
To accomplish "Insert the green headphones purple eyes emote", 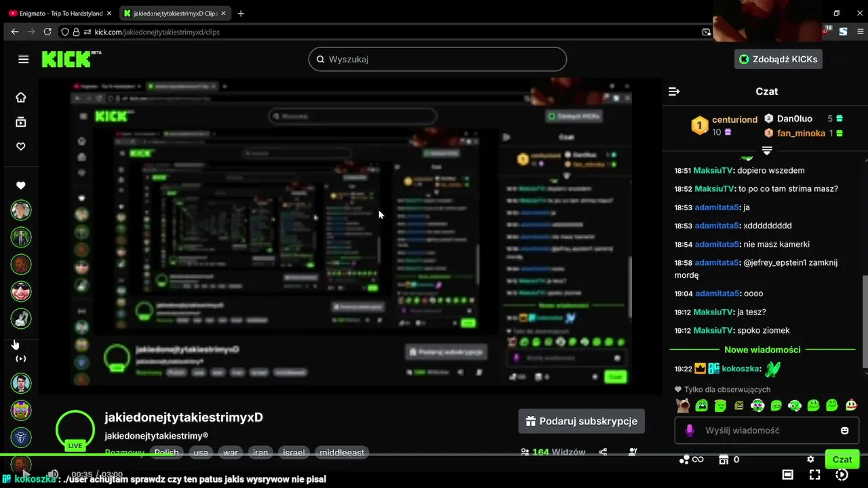I will (757, 405).
